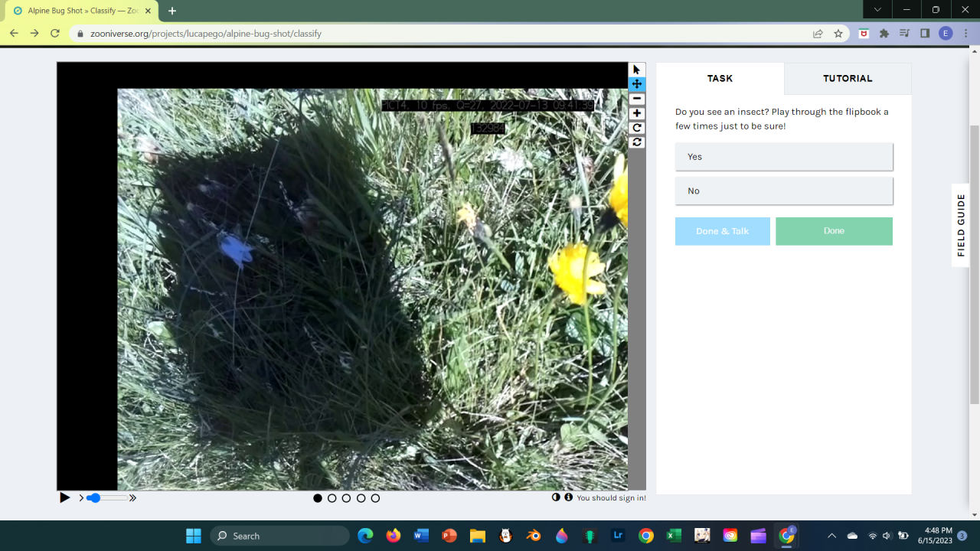The height and width of the screenshot is (551, 980).
Task: Open the Windows Start menu
Action: (194, 536)
